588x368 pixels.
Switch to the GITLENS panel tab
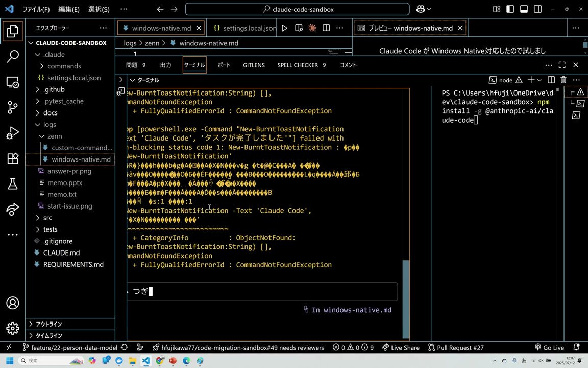click(x=254, y=65)
